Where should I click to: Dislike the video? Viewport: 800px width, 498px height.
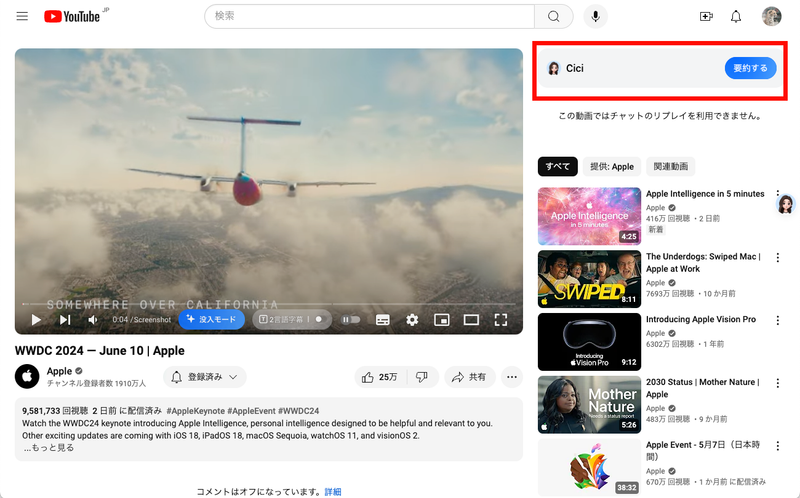click(x=422, y=377)
